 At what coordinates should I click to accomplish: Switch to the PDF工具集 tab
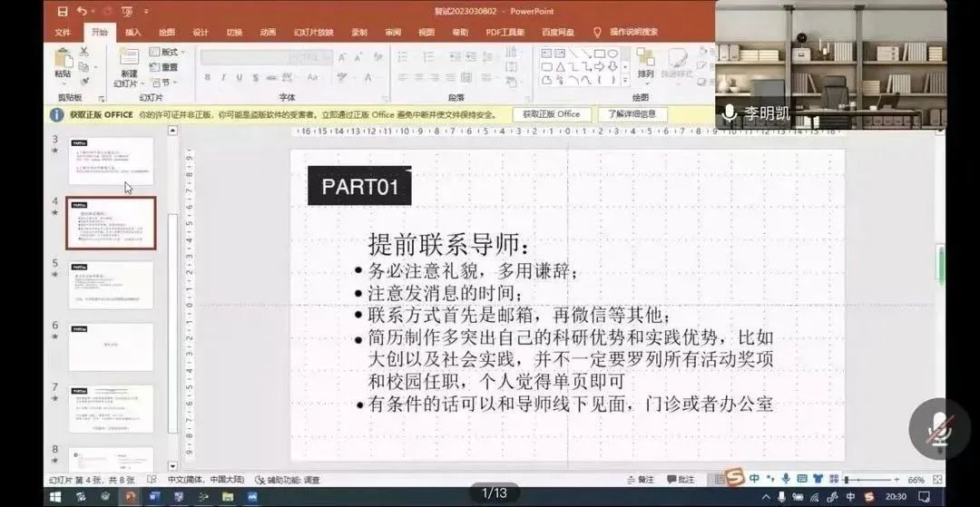point(505,33)
